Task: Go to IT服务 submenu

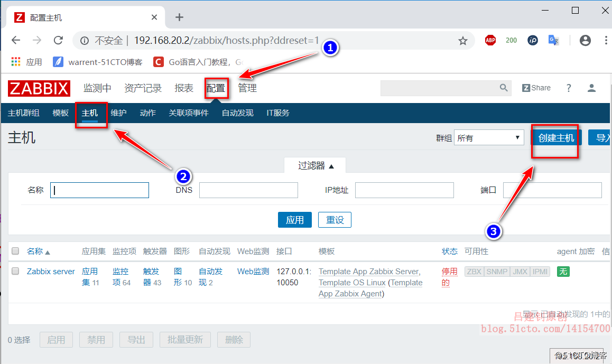Action: pyautogui.click(x=278, y=113)
